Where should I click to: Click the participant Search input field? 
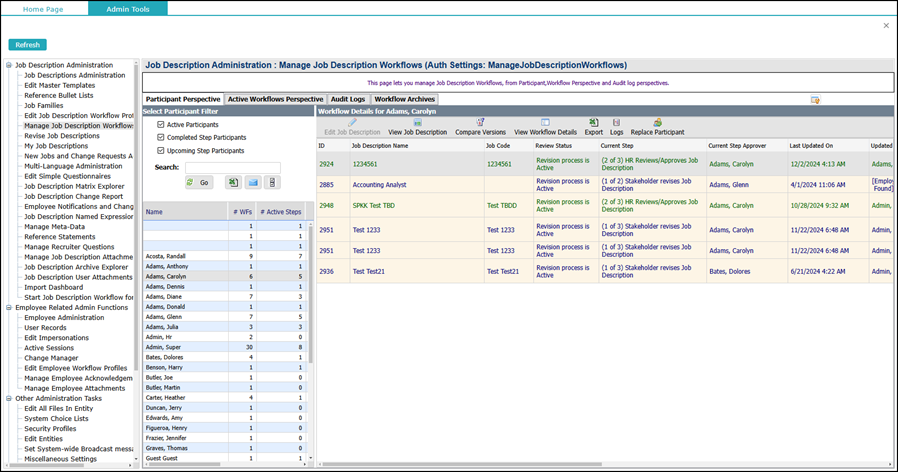pyautogui.click(x=233, y=167)
